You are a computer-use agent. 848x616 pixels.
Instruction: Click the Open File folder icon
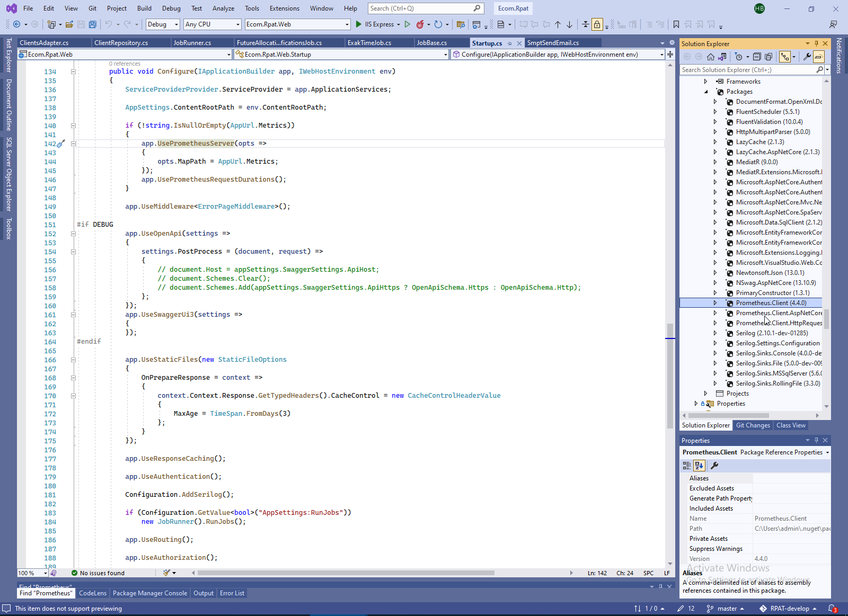69,24
